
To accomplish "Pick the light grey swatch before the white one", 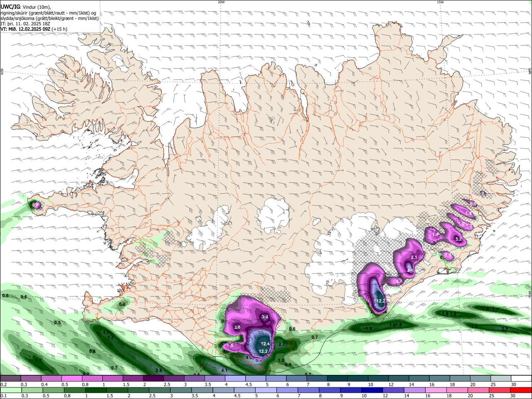I will pyautogui.click(x=501, y=379).
